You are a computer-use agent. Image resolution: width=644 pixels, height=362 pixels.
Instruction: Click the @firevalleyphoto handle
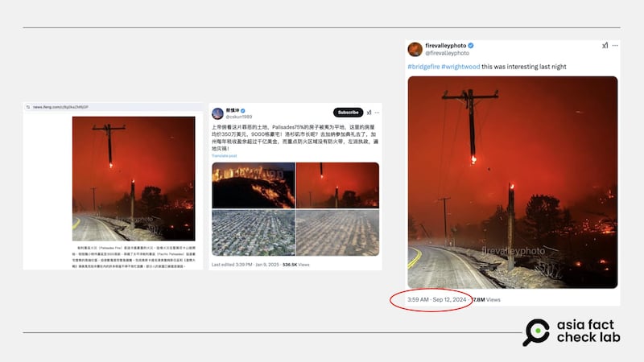[447, 53]
